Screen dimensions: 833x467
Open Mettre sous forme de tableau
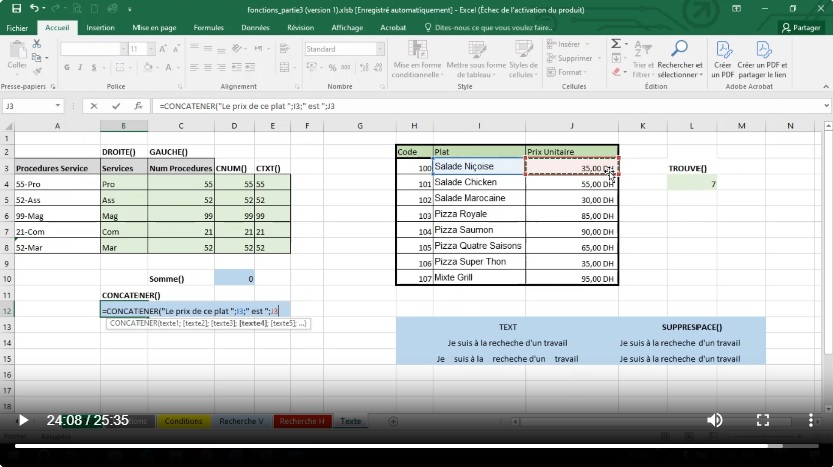pyautogui.click(x=476, y=59)
